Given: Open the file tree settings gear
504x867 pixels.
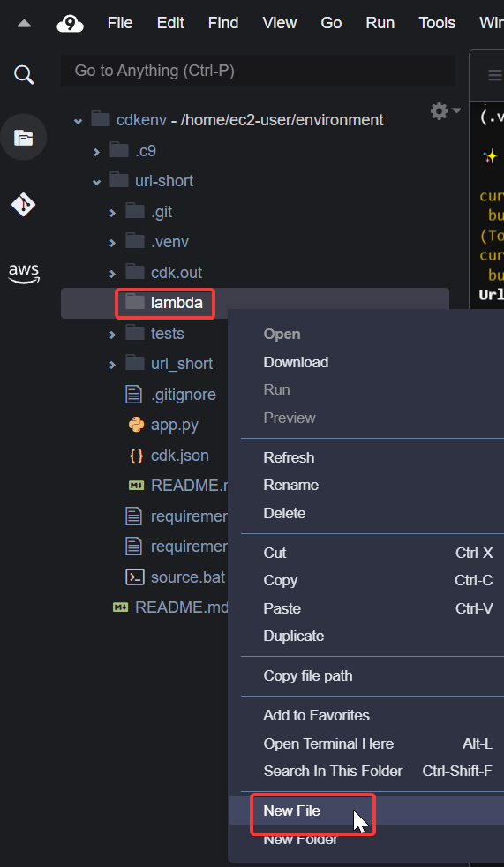Looking at the screenshot, I should (446, 111).
